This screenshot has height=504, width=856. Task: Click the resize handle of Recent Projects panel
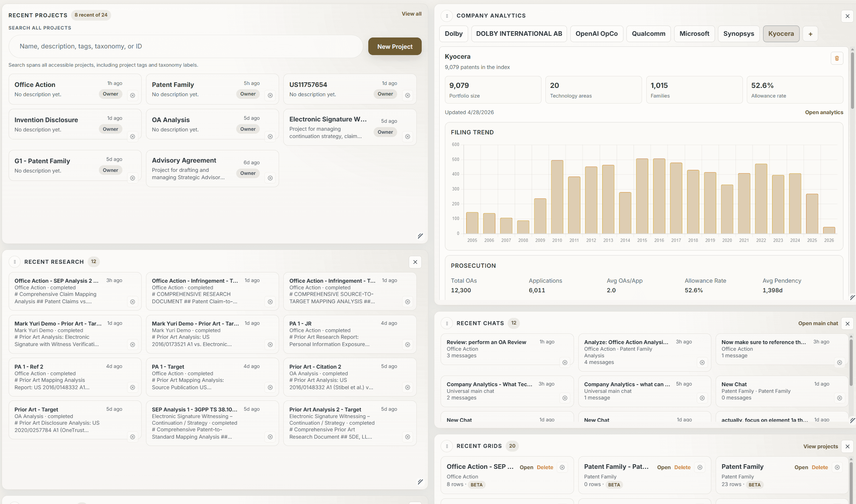420,236
